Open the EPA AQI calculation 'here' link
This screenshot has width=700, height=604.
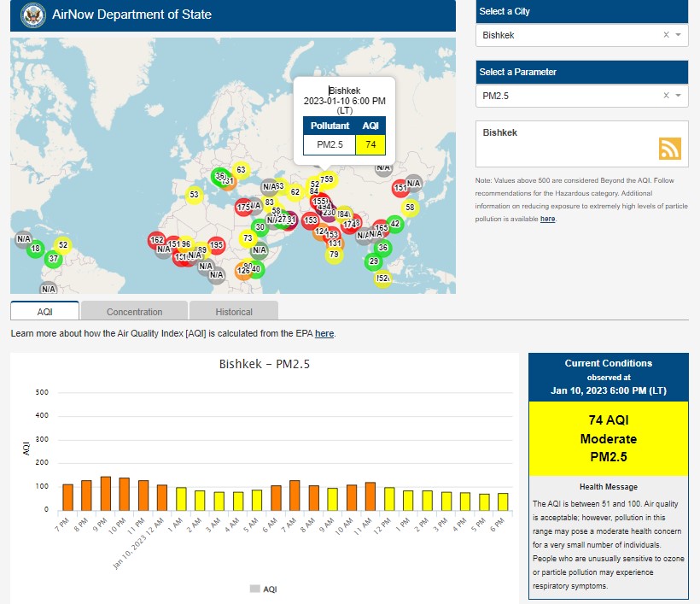(324, 333)
